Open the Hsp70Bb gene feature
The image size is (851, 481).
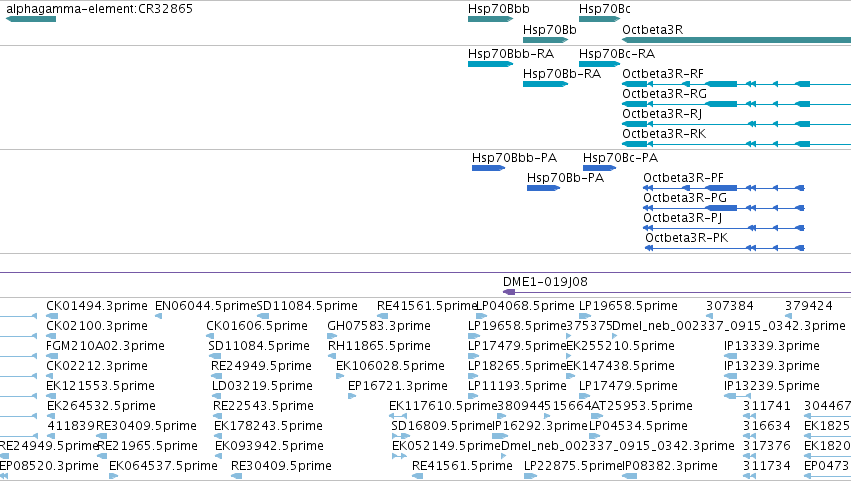click(x=545, y=40)
